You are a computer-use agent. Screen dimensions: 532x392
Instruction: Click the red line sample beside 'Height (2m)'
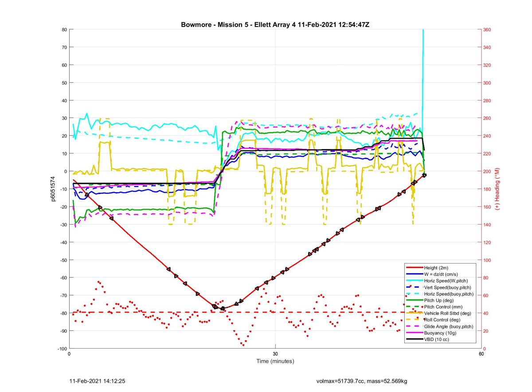click(x=415, y=268)
